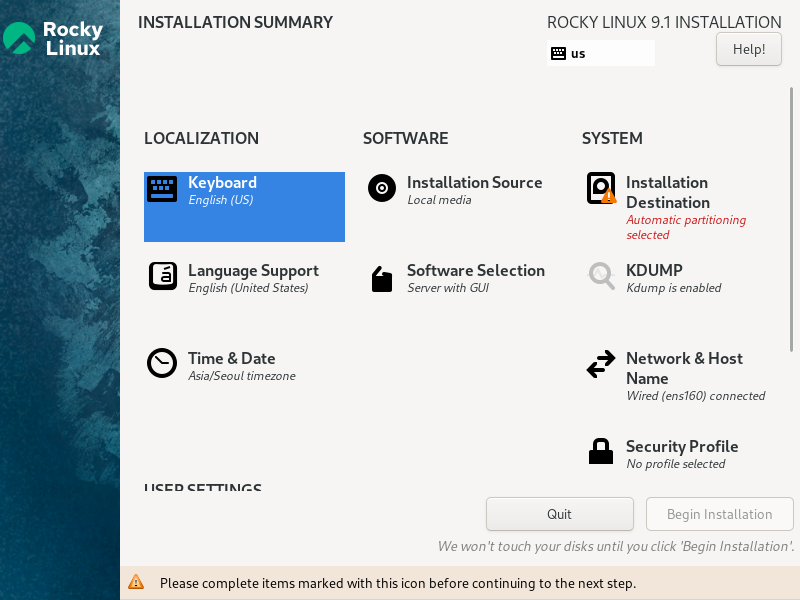The width and height of the screenshot is (800, 600).
Task: Click the Security Profile lock icon
Action: click(601, 451)
